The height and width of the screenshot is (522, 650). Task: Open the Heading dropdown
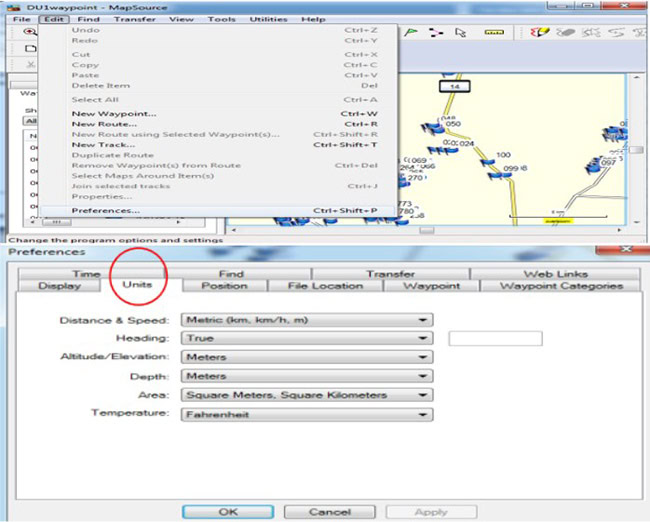(307, 338)
